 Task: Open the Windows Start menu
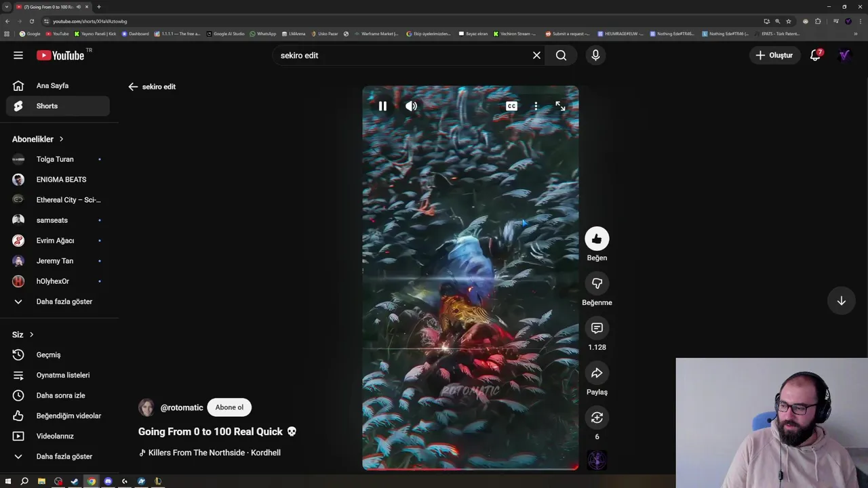(x=8, y=481)
